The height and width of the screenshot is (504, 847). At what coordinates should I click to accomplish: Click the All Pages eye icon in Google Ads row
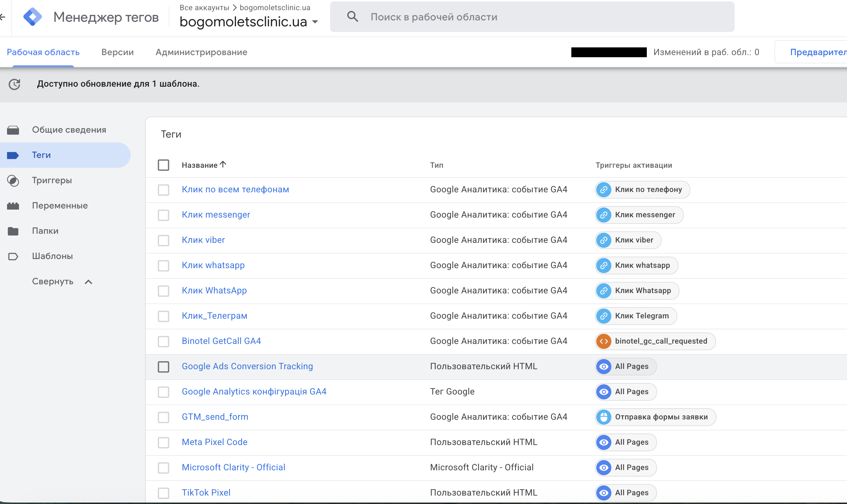(604, 366)
